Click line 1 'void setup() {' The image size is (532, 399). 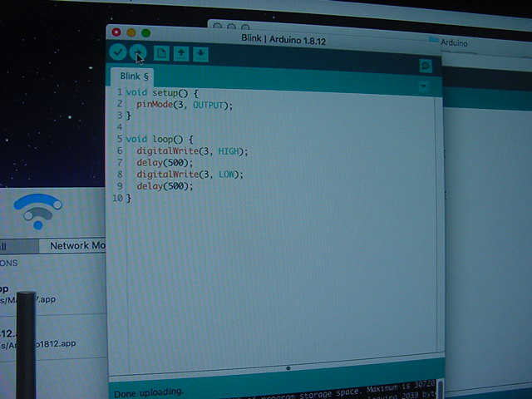(162, 92)
